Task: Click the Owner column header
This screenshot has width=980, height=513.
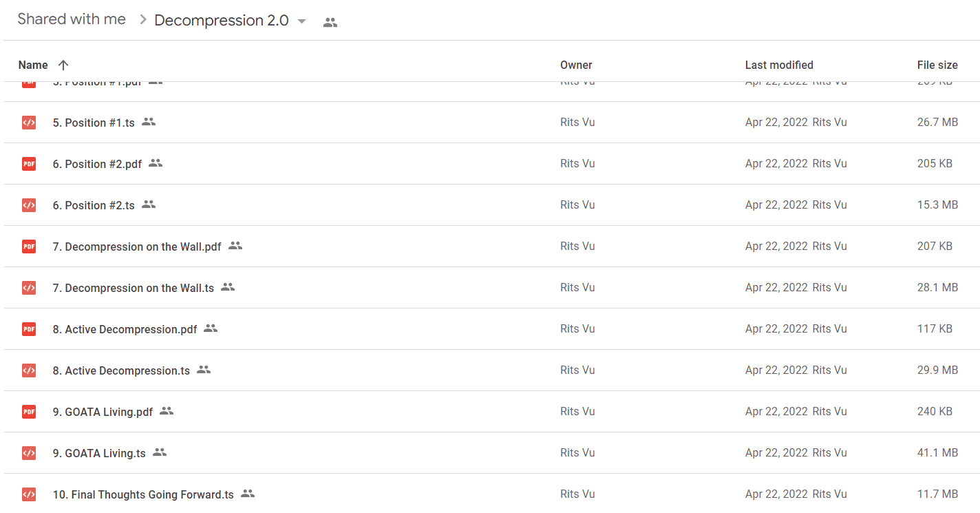Action: [576, 65]
